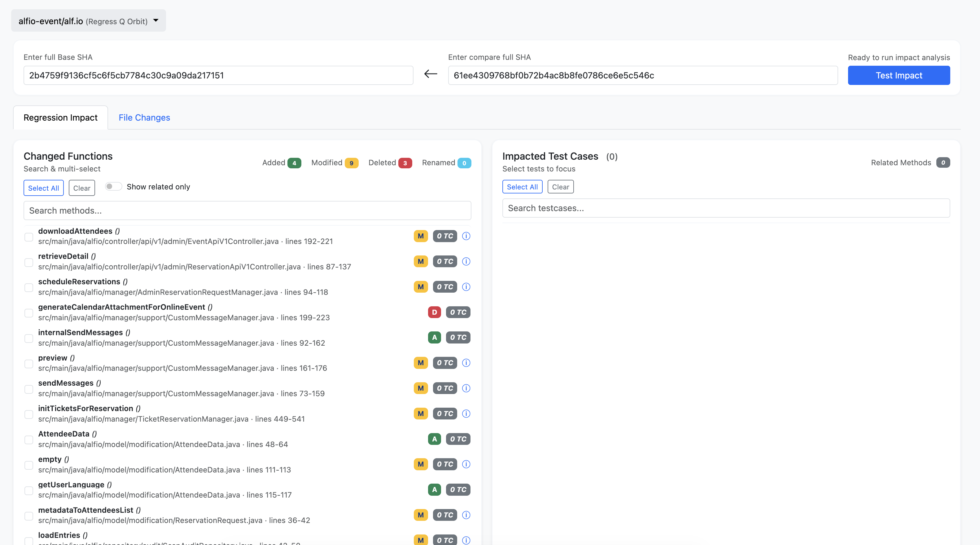
Task: Click the 0 TC badge on preview row
Action: [x=445, y=363]
